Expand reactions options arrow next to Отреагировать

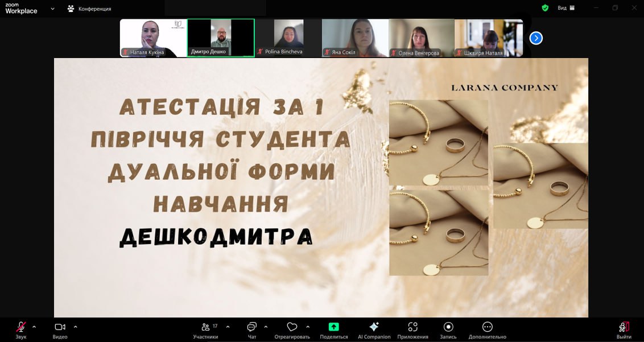point(308,327)
